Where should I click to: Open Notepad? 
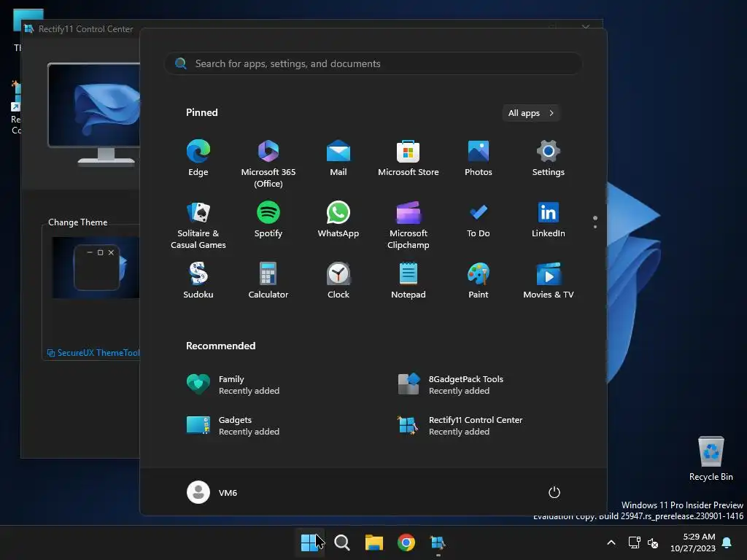click(409, 281)
